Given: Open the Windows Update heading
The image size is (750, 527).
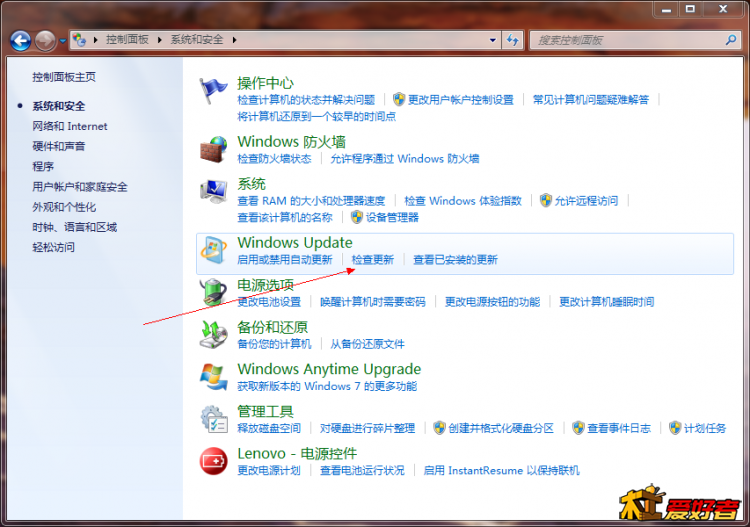Looking at the screenshot, I should pyautogui.click(x=295, y=242).
